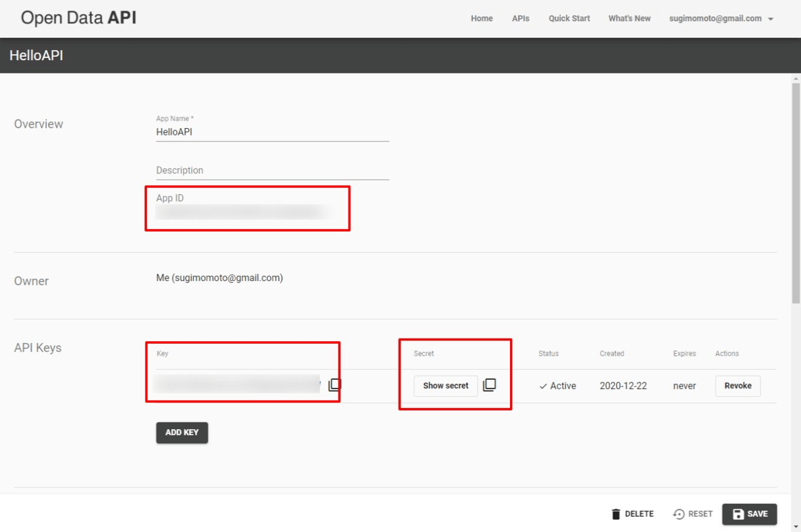Click the RESET button

click(693, 514)
